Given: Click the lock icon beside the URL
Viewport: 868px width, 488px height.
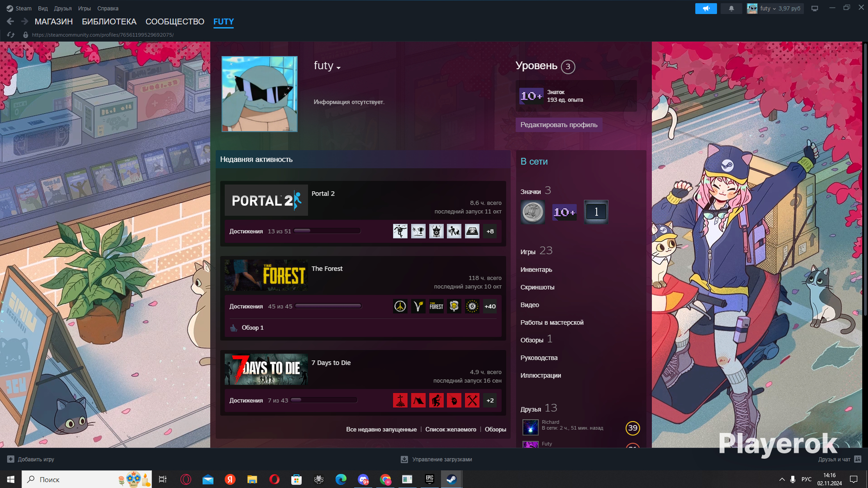Looking at the screenshot, I should pos(25,35).
